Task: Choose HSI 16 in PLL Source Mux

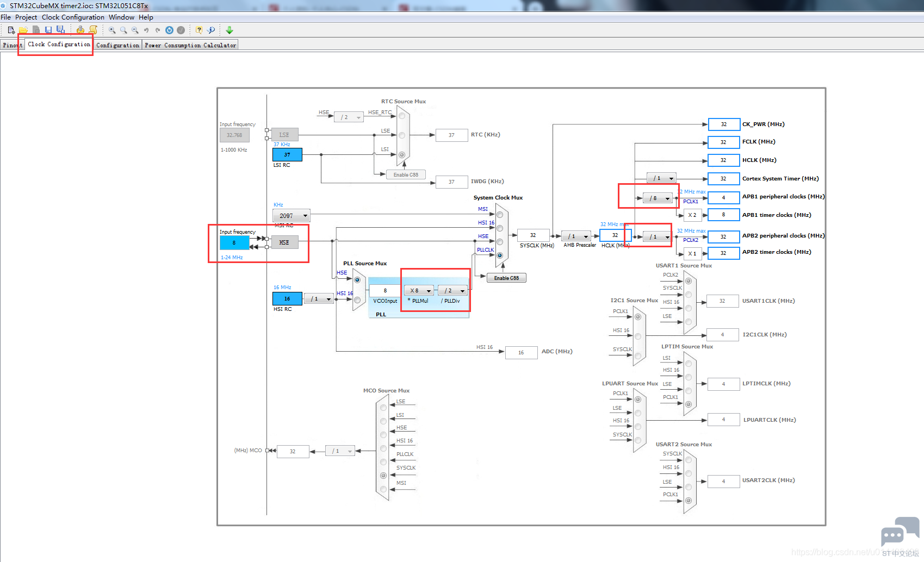Action: [x=357, y=300]
